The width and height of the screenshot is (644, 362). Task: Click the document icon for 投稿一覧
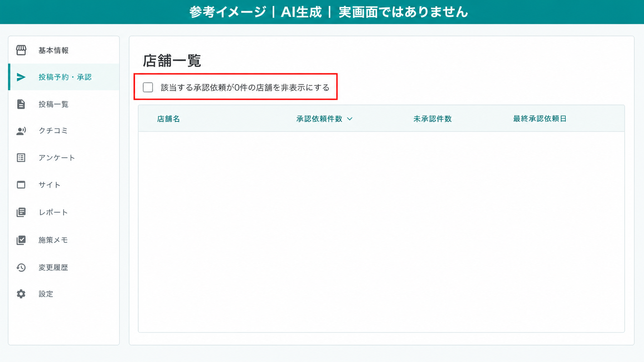point(21,104)
